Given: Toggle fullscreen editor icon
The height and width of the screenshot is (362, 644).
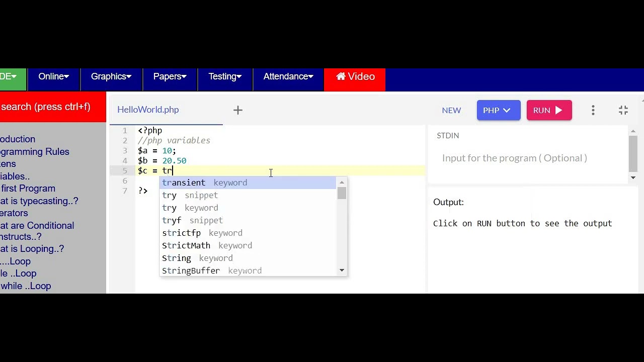Looking at the screenshot, I should (x=623, y=110).
